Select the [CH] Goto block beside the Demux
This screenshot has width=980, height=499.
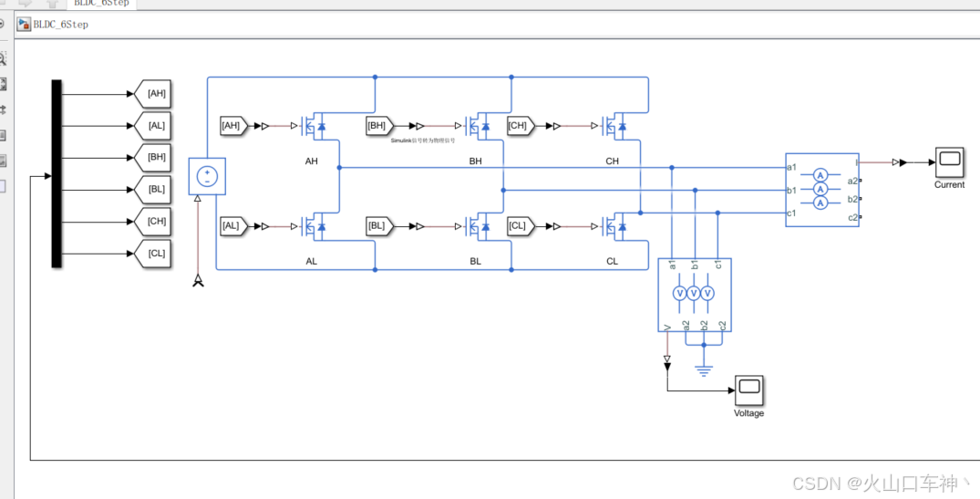click(153, 222)
